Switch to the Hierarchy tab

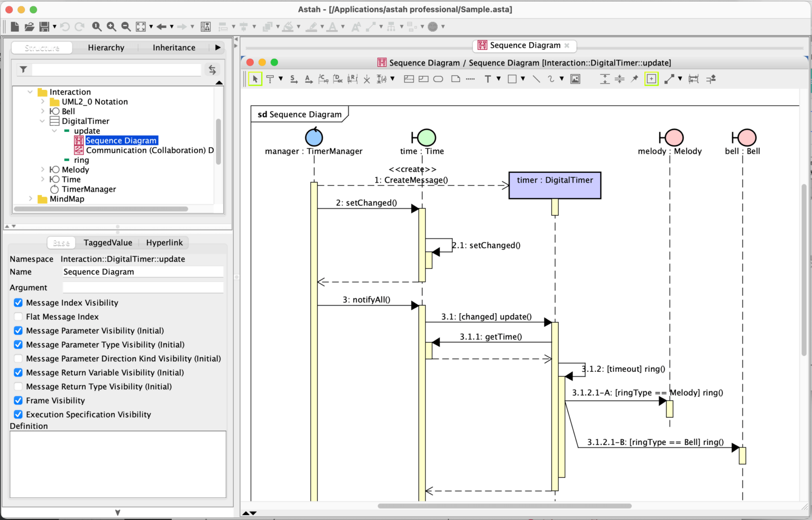tap(106, 48)
